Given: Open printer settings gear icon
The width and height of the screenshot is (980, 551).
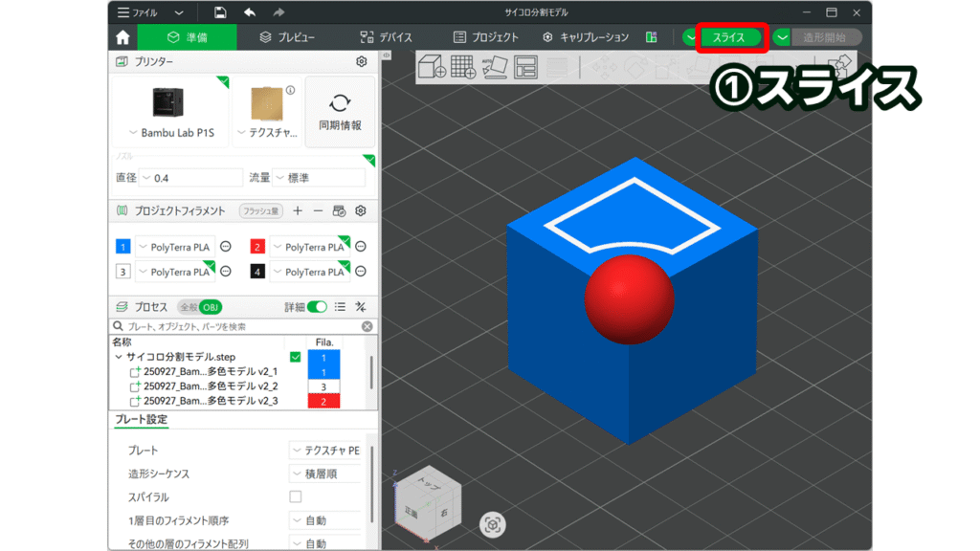Looking at the screenshot, I should coord(361,61).
